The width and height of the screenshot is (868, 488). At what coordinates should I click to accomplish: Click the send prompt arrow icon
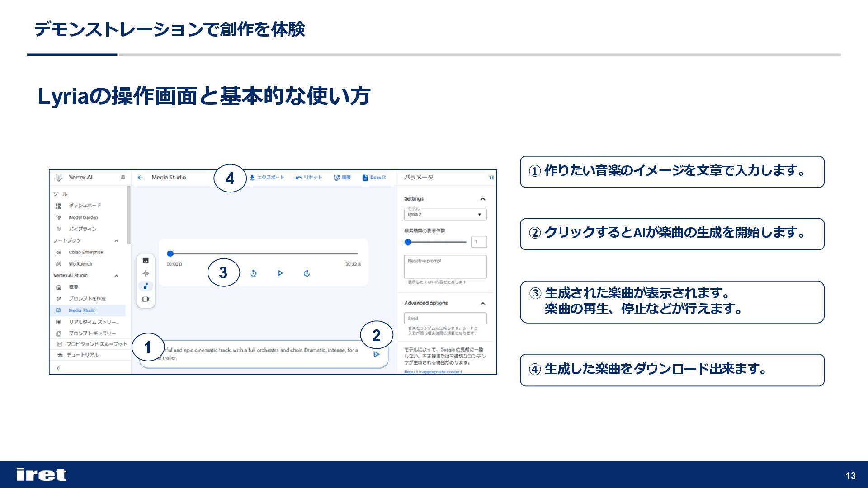pyautogui.click(x=377, y=354)
